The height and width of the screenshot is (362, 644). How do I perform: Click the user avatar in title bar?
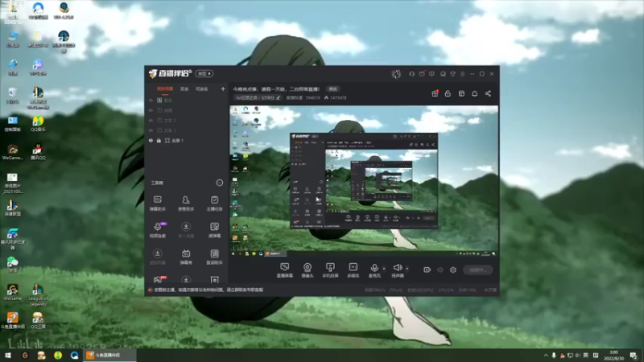tap(396, 74)
